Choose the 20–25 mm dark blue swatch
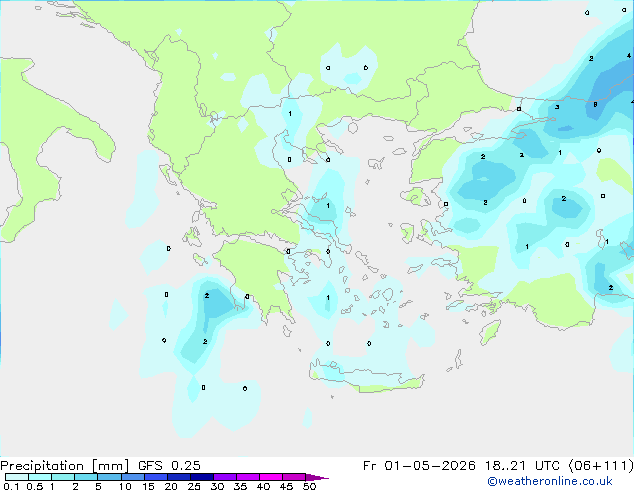The image size is (634, 490). pos(178,477)
